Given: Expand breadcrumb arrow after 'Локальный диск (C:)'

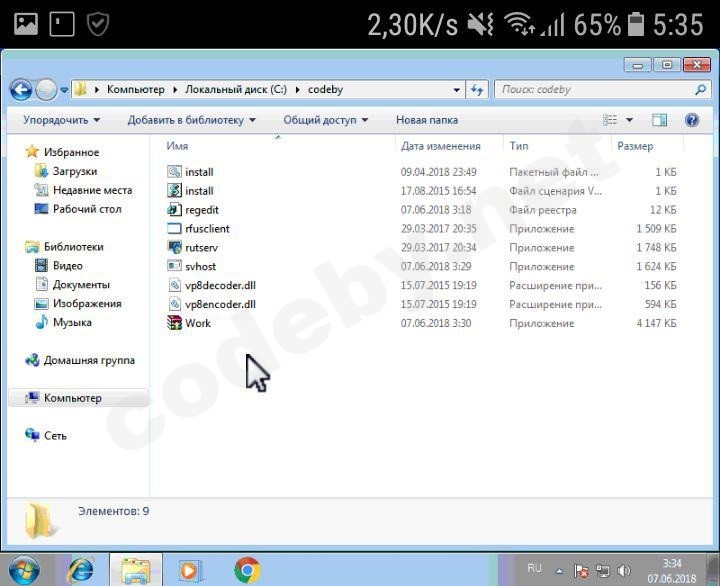Looking at the screenshot, I should [298, 90].
